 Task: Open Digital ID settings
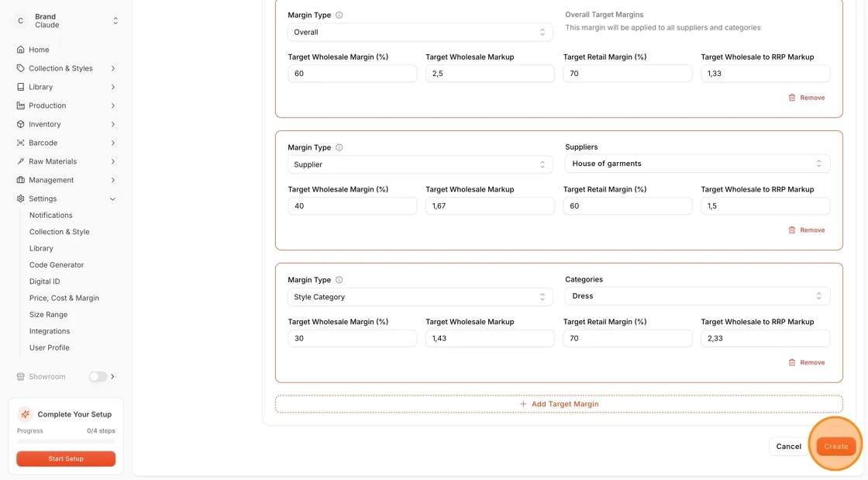click(44, 281)
